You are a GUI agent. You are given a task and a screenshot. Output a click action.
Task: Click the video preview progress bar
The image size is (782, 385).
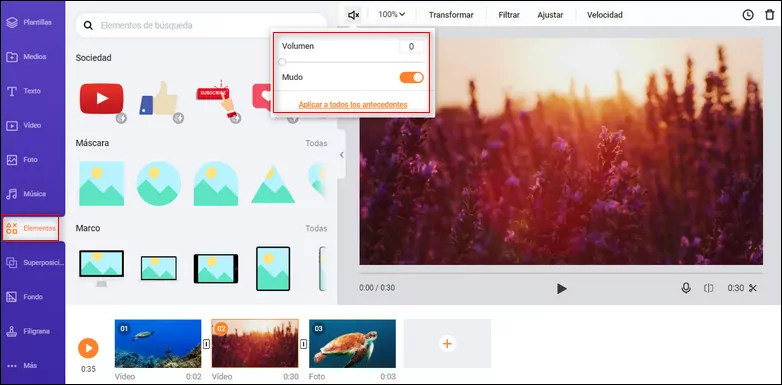coord(561,273)
